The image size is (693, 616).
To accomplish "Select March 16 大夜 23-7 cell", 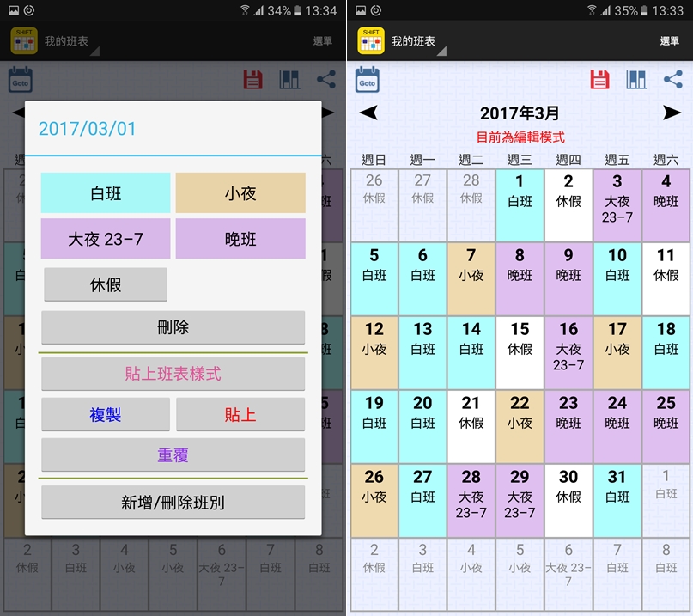I will click(x=568, y=353).
